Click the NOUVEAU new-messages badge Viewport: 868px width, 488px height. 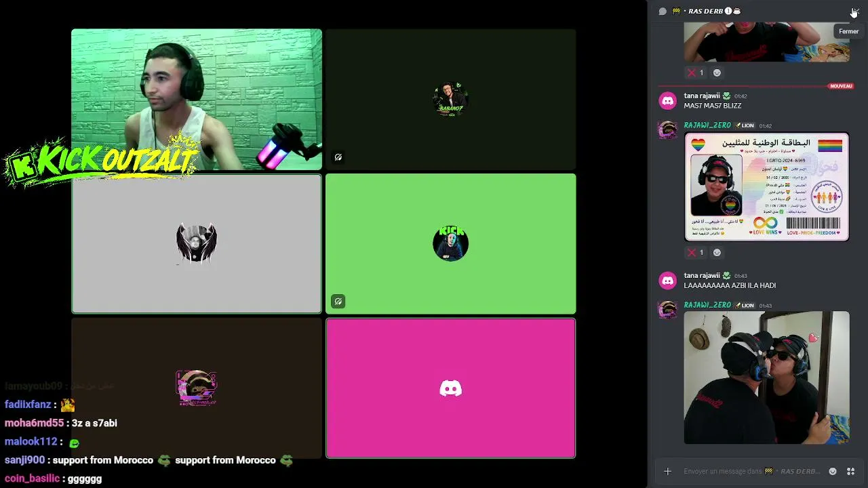pyautogui.click(x=841, y=86)
